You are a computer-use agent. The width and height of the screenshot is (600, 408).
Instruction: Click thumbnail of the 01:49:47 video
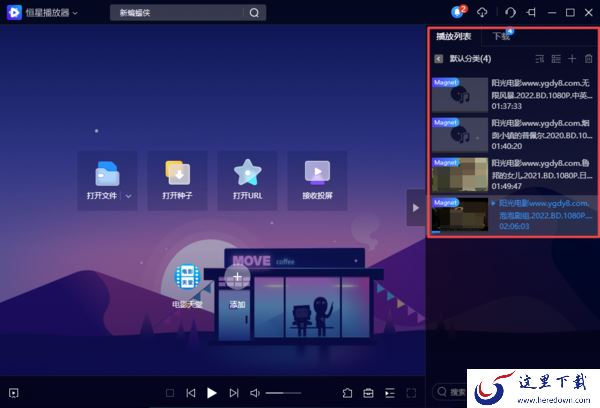pyautogui.click(x=460, y=175)
